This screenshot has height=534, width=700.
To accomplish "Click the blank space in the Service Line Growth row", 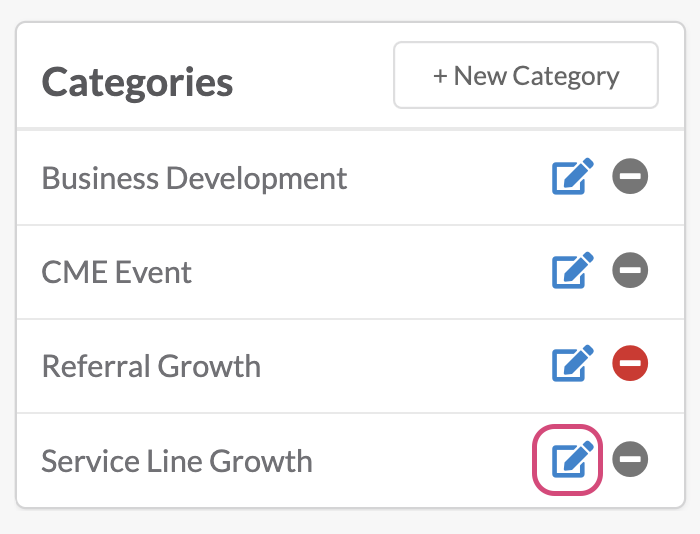I will click(x=422, y=461).
